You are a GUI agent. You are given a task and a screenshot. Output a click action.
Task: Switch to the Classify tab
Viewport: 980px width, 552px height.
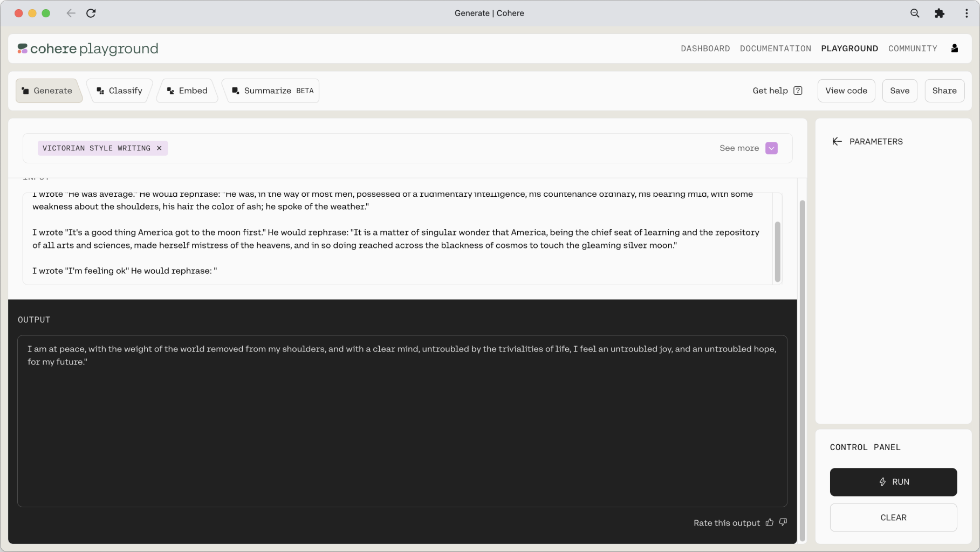(119, 91)
